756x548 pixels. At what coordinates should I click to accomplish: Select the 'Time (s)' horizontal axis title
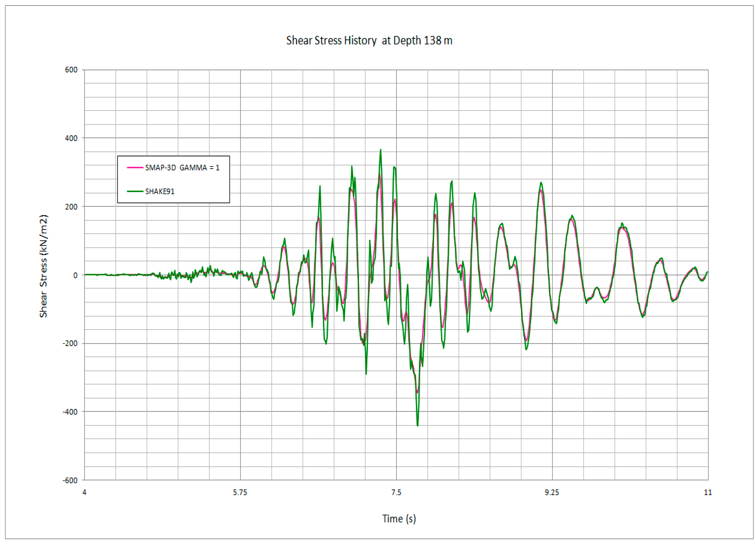coord(399,519)
